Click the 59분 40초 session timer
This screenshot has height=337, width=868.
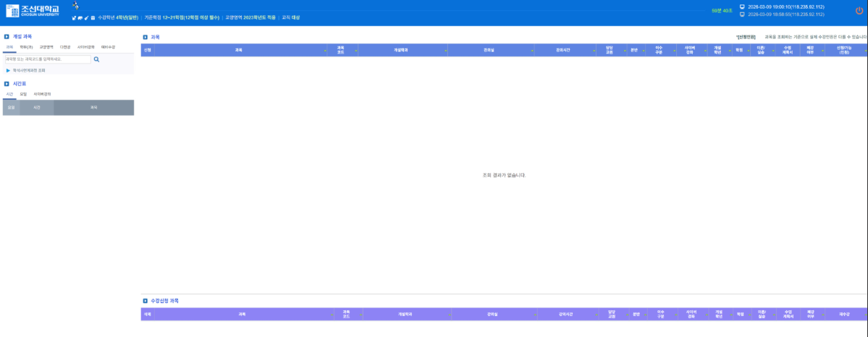(x=721, y=11)
